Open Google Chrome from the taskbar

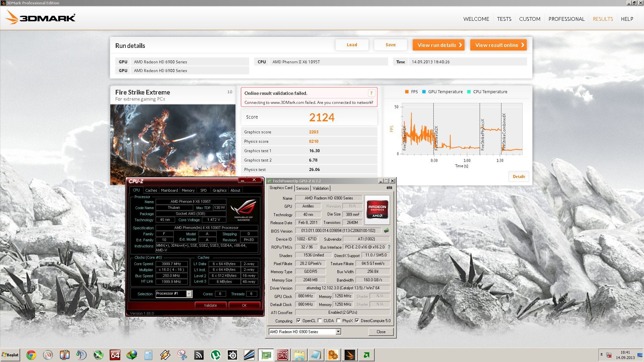pyautogui.click(x=31, y=355)
